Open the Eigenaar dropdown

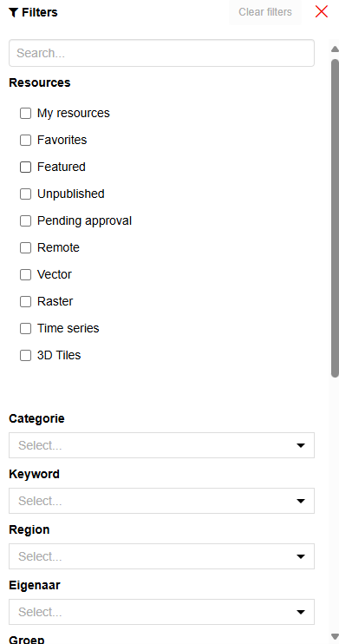click(x=162, y=612)
